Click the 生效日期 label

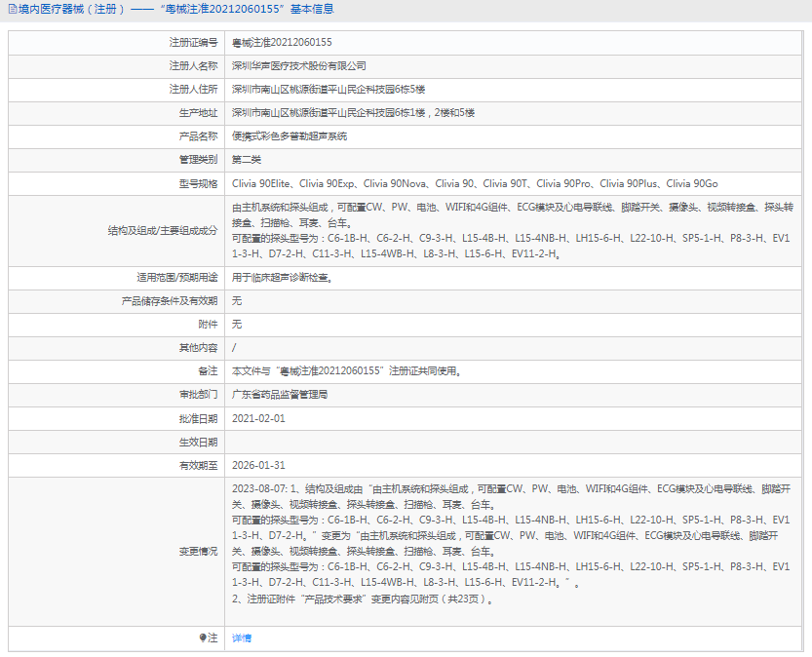(x=198, y=442)
